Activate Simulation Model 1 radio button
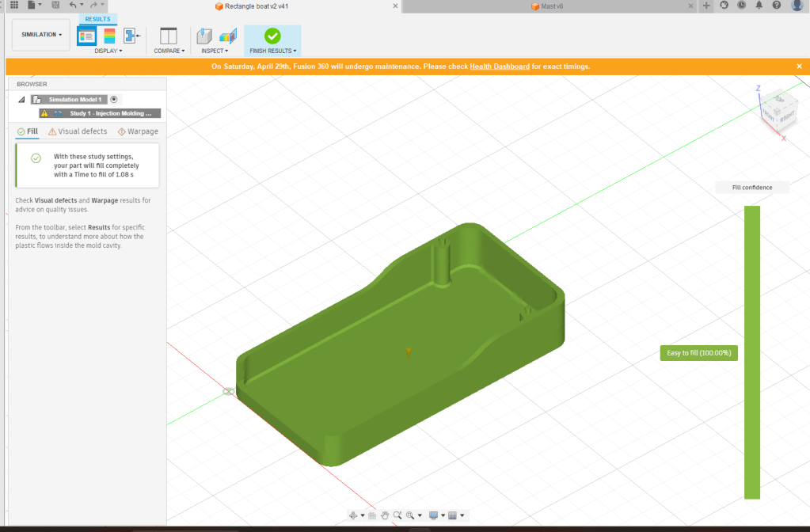810x532 pixels. click(114, 99)
